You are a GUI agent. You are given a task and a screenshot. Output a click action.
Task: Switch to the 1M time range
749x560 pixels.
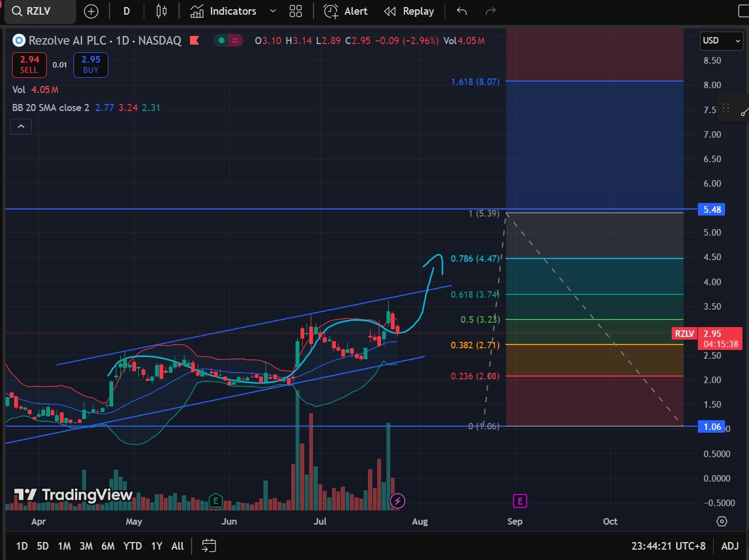64,546
